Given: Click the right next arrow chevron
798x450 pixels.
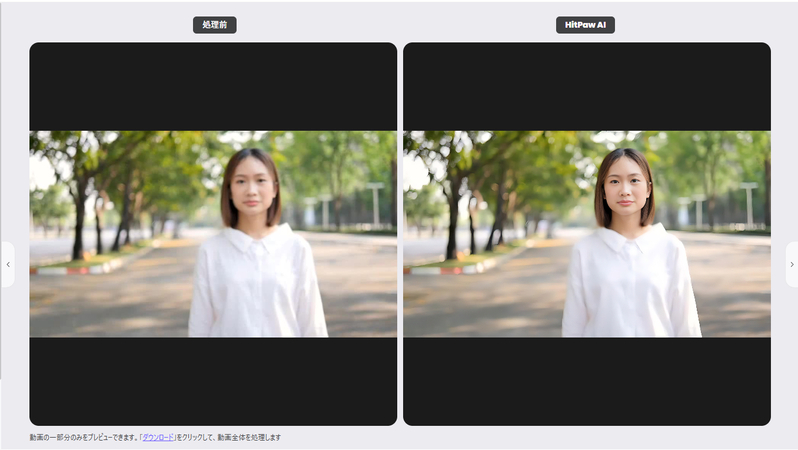Looking at the screenshot, I should coord(790,264).
